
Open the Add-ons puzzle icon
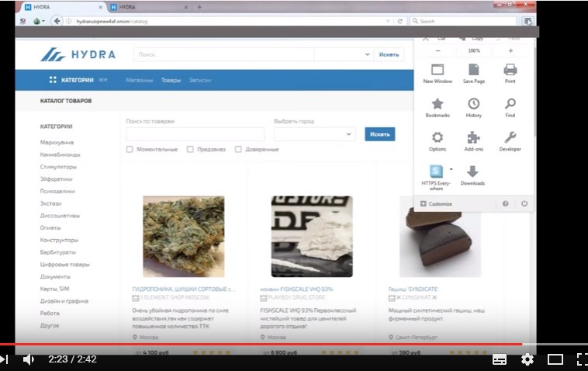(x=473, y=139)
